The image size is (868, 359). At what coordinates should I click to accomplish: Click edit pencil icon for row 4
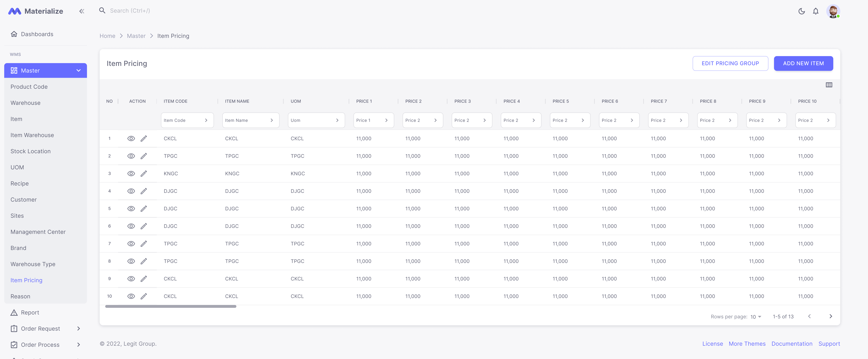tap(144, 191)
